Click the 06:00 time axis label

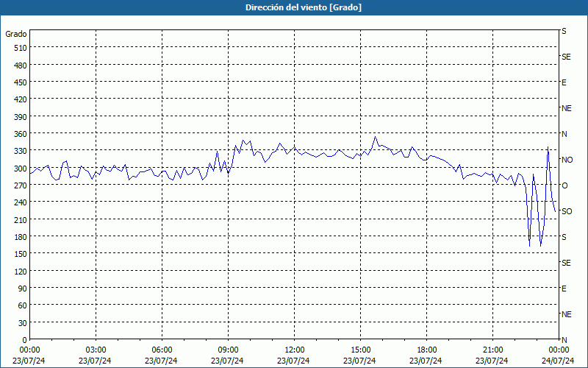pyautogui.click(x=162, y=350)
